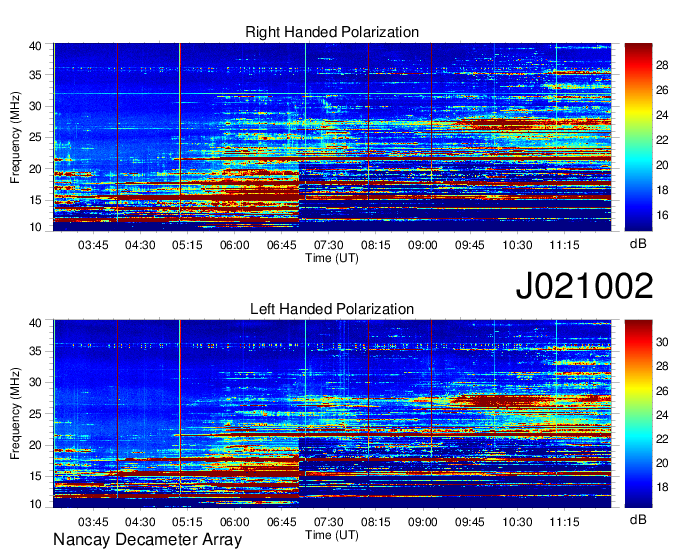680x552 pixels.
Task: Click the 24 dB value on Right Handed colorbar
Action: [662, 115]
